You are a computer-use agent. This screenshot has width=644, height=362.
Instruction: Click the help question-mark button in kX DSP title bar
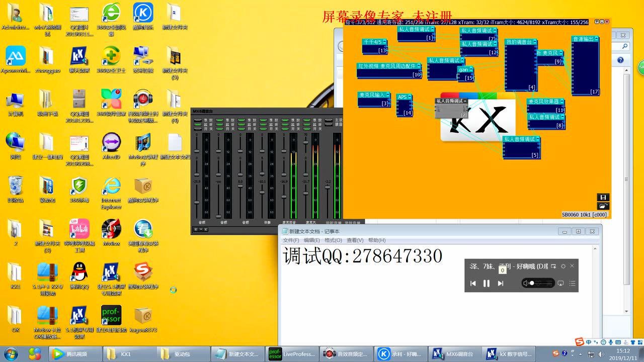pos(597,22)
